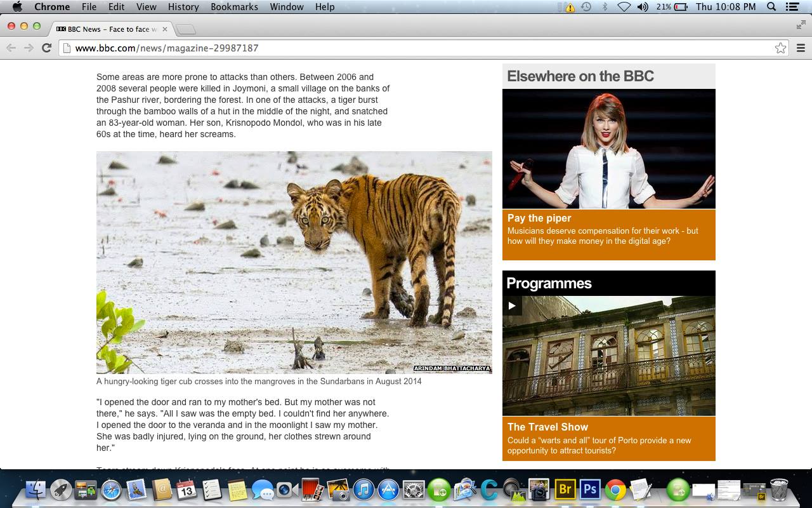Click the tiger cub photo
Image resolution: width=812 pixels, height=508 pixels.
pos(294,262)
